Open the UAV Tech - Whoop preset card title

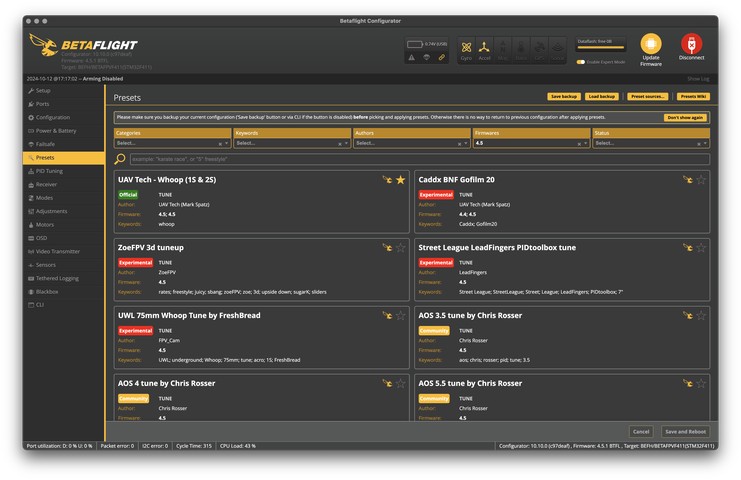pos(167,180)
